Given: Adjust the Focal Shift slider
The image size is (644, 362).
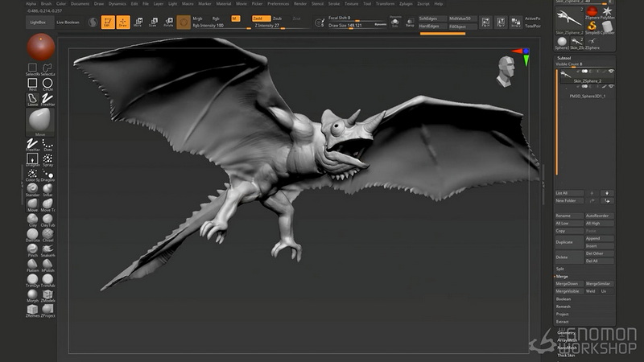Looking at the screenshot, I should tap(357, 18).
